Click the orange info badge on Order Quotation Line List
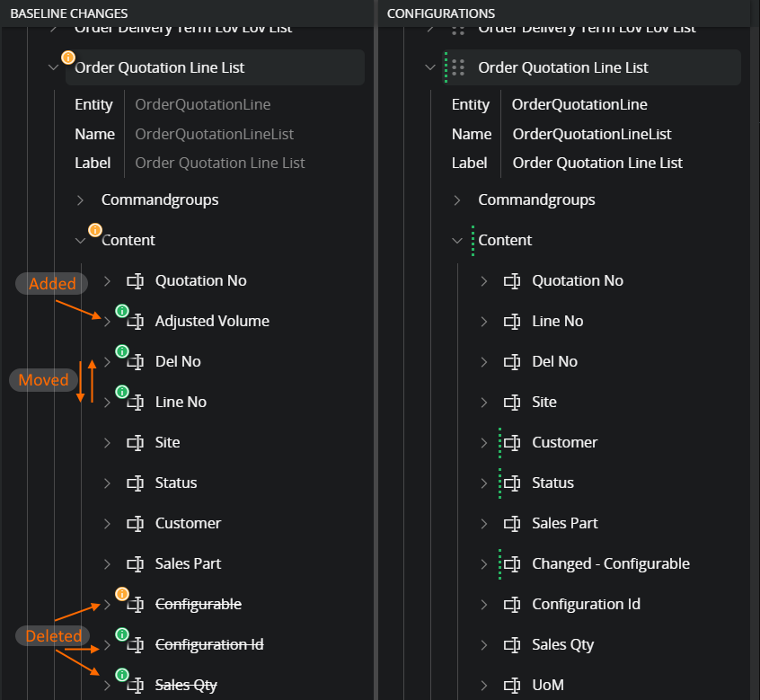This screenshot has height=700, width=760. [x=67, y=58]
